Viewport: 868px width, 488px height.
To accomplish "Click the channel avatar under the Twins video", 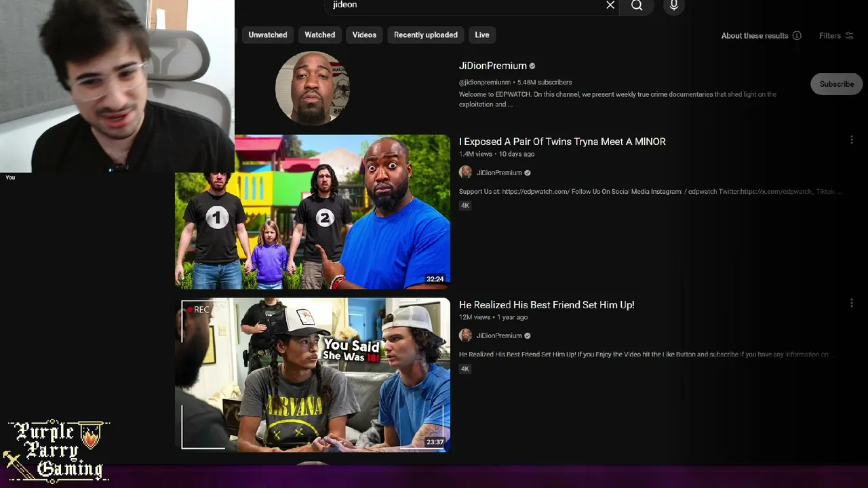I will [x=465, y=172].
